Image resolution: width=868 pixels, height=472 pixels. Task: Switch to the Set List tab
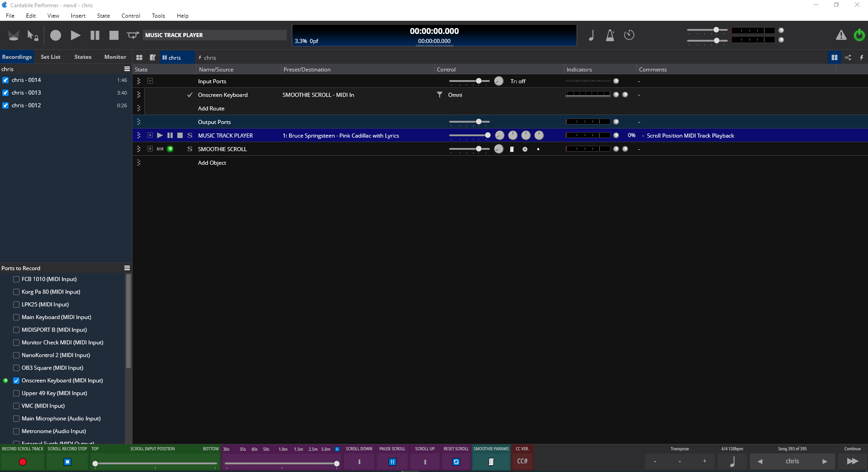click(x=50, y=57)
